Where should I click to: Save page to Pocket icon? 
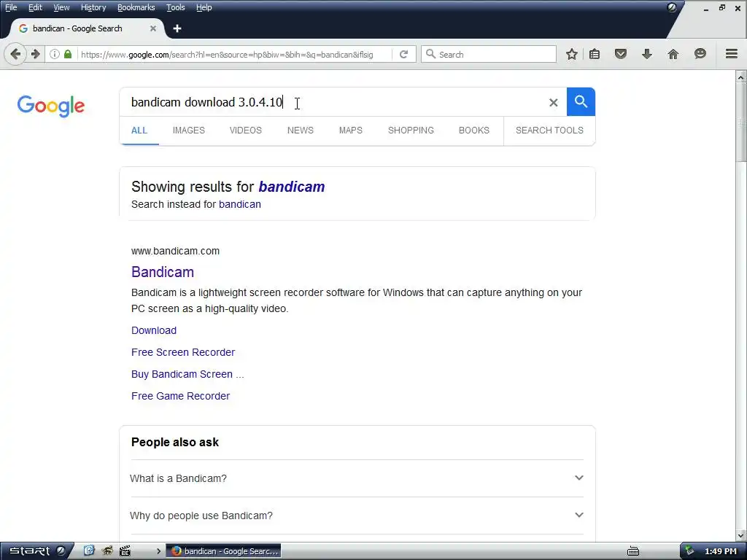[620, 54]
